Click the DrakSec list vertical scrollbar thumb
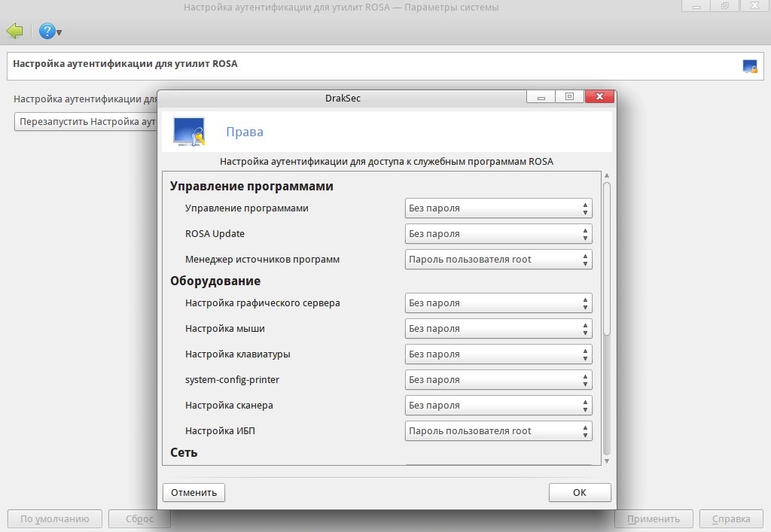The image size is (771, 532). (x=607, y=259)
